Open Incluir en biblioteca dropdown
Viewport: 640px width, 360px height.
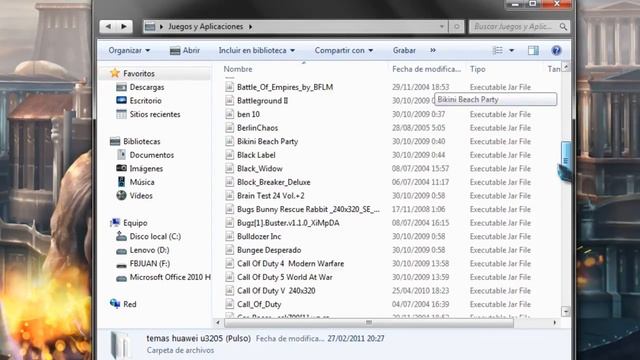256,50
